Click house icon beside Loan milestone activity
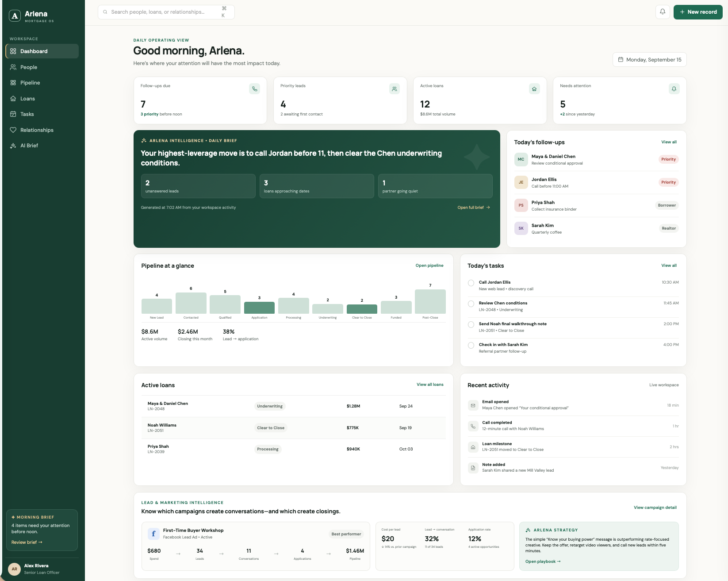Image resolution: width=728 pixels, height=581 pixels. click(473, 447)
